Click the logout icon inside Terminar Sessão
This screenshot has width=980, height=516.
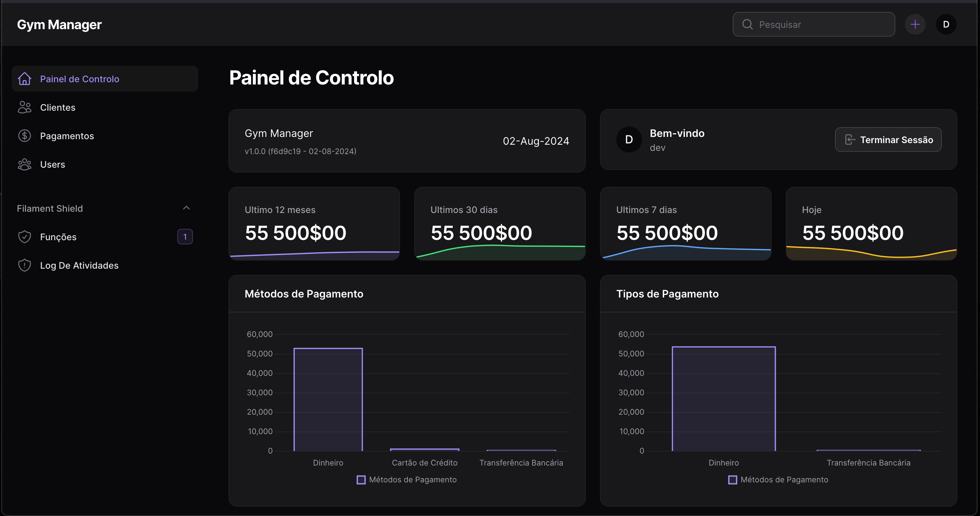pos(850,140)
